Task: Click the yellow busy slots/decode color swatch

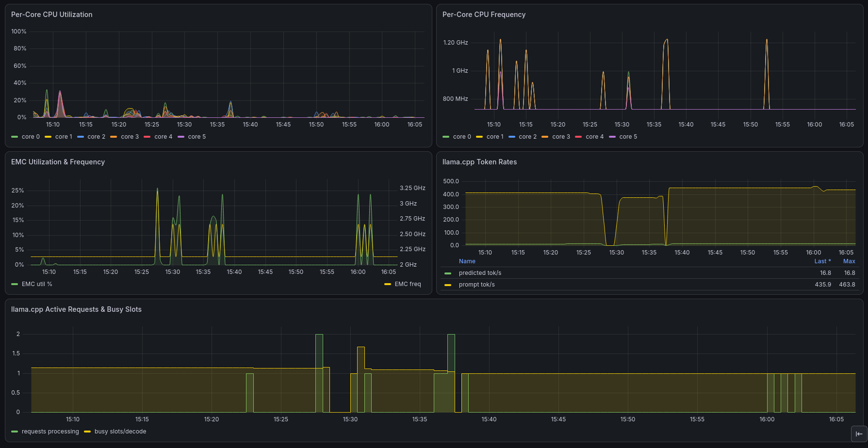Action: [x=87, y=432]
